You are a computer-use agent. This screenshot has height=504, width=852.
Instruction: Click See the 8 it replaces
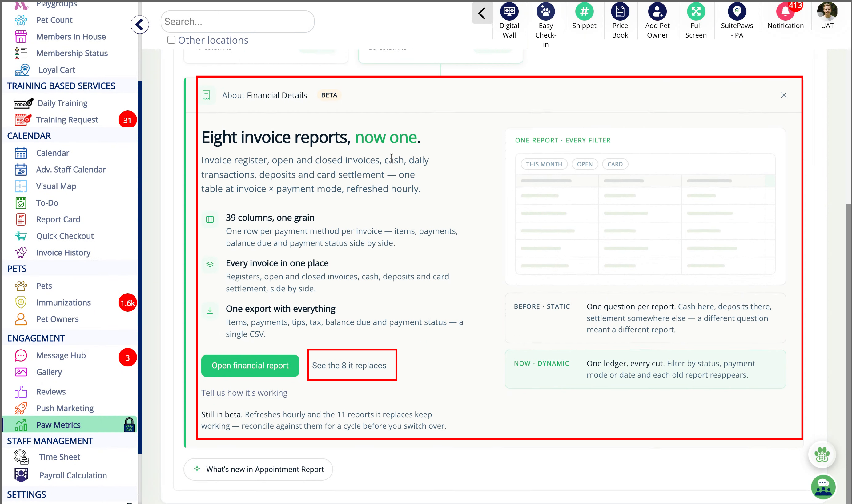pos(349,366)
